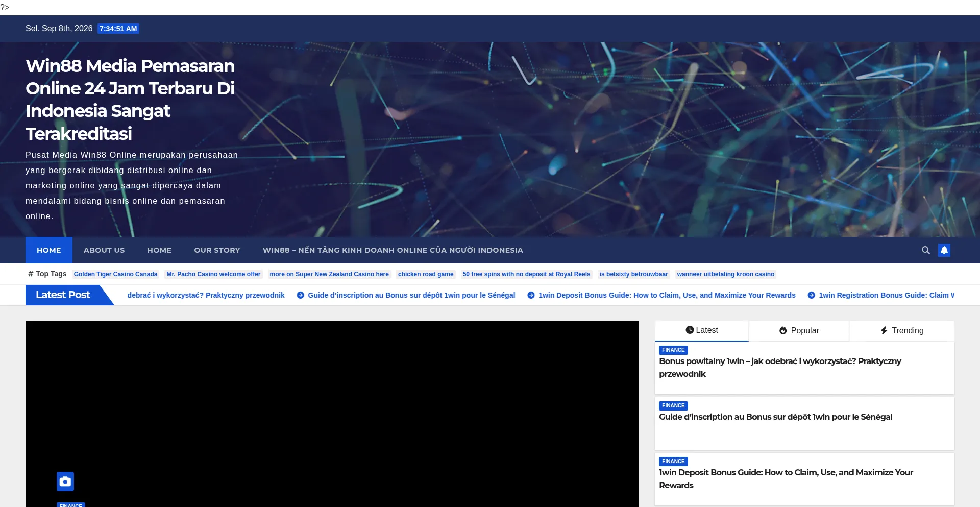The height and width of the screenshot is (507, 980).
Task: Click the Latest Post ticker label
Action: pos(63,295)
